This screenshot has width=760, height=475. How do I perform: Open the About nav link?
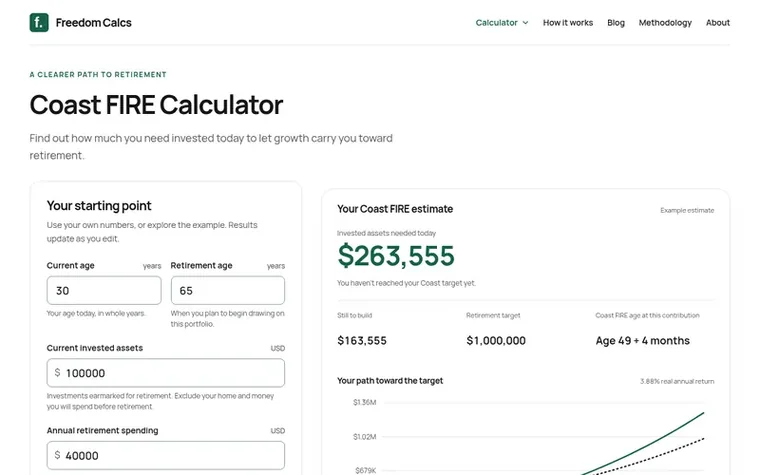[x=717, y=23]
